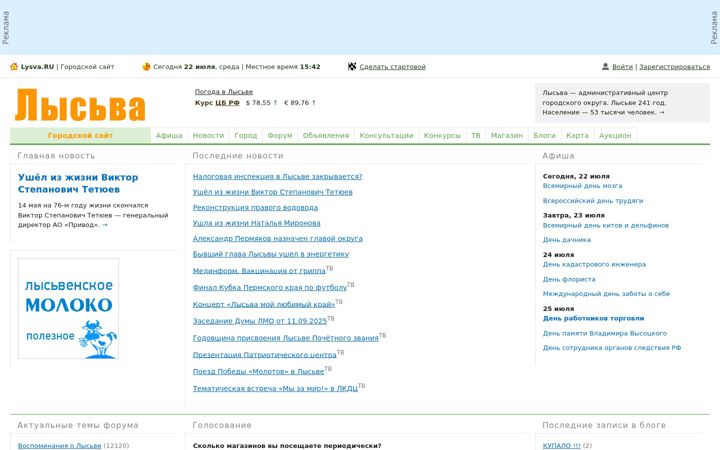720x450 pixels.
Task: Click the Завтра, 23 июля date label
Action: tap(574, 215)
